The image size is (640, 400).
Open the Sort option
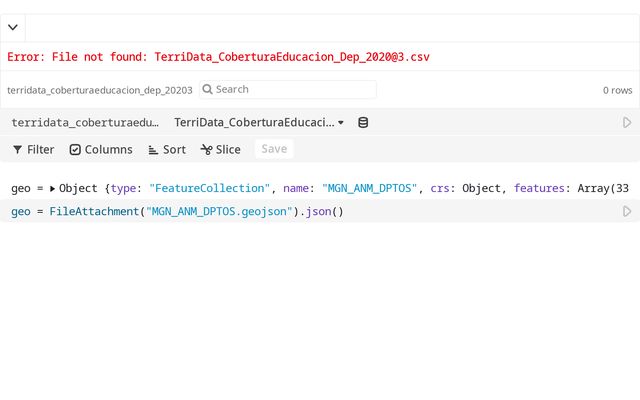click(166, 149)
